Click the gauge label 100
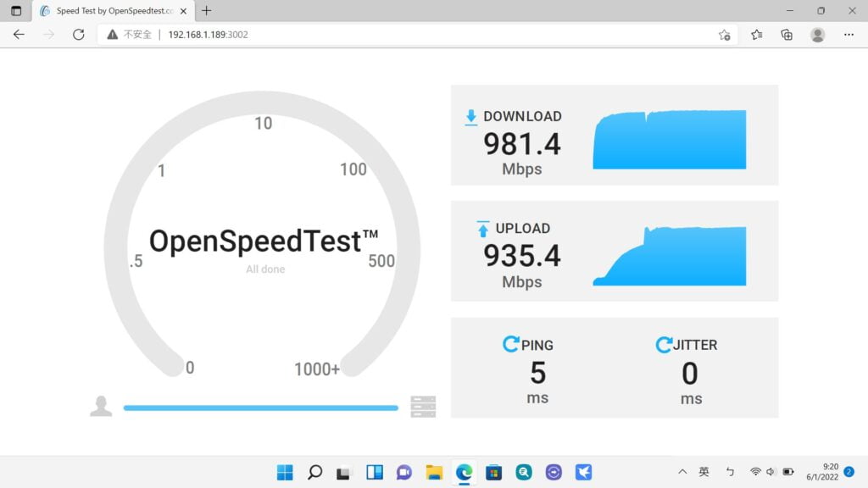This screenshot has height=488, width=868. [x=353, y=169]
